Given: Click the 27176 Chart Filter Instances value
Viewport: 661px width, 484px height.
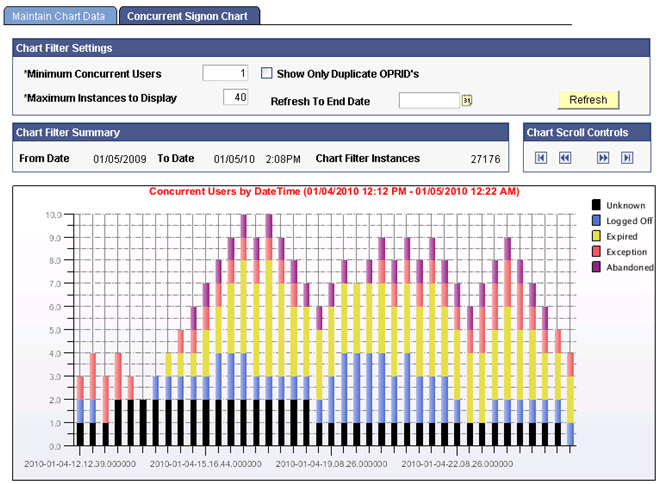Looking at the screenshot, I should coord(485,159).
